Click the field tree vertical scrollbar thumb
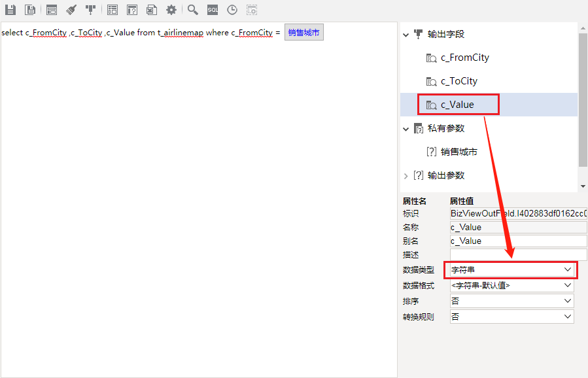This screenshot has height=378, width=588. pos(583,100)
